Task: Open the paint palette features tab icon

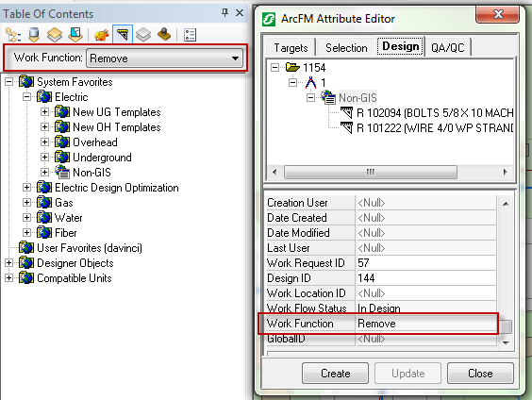Action: pos(102,35)
